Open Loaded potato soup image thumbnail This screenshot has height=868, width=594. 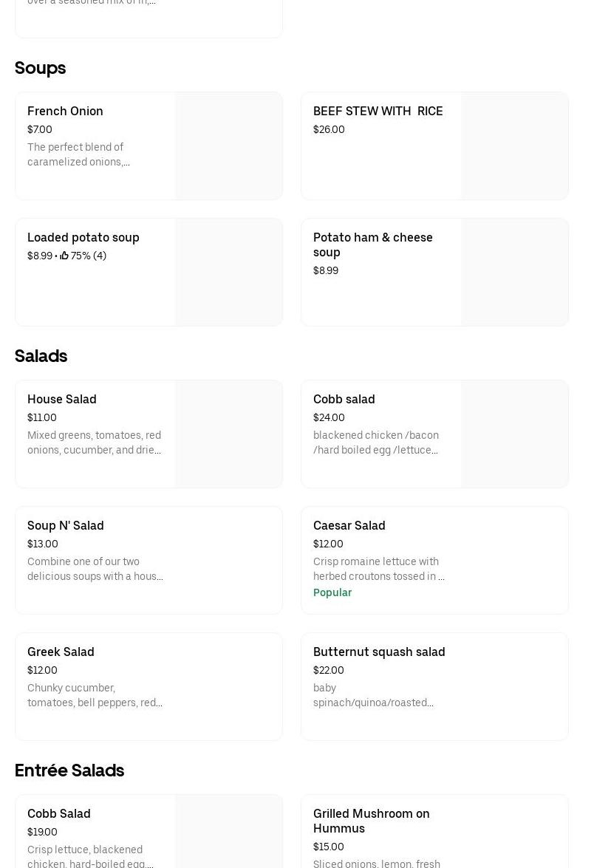228,272
